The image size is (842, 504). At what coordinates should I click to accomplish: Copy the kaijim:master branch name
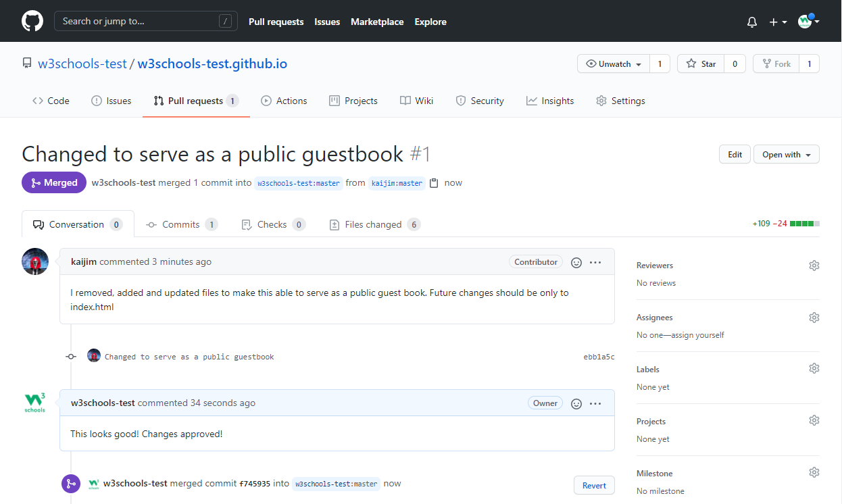pyautogui.click(x=435, y=183)
